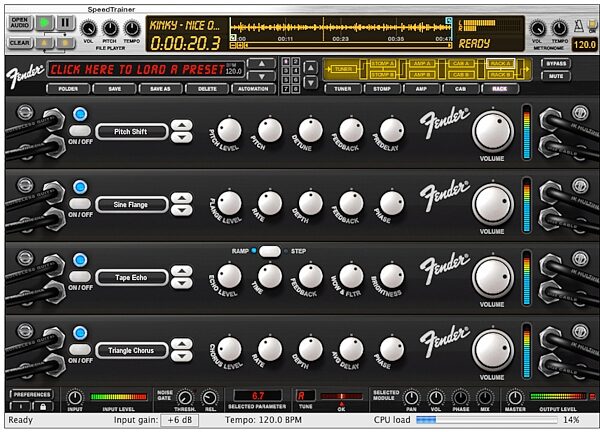Toggle the Pitch Shift ON/OFF switch
The height and width of the screenshot is (432, 600).
tap(80, 131)
